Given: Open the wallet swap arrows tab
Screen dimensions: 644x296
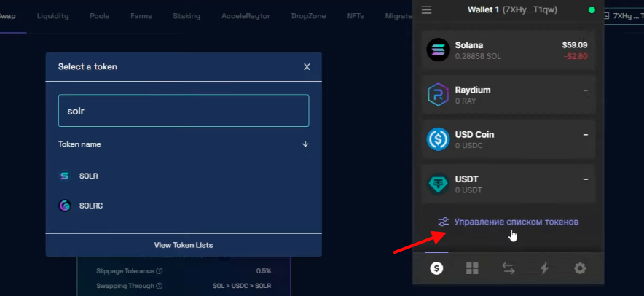Looking at the screenshot, I should pyautogui.click(x=508, y=268).
